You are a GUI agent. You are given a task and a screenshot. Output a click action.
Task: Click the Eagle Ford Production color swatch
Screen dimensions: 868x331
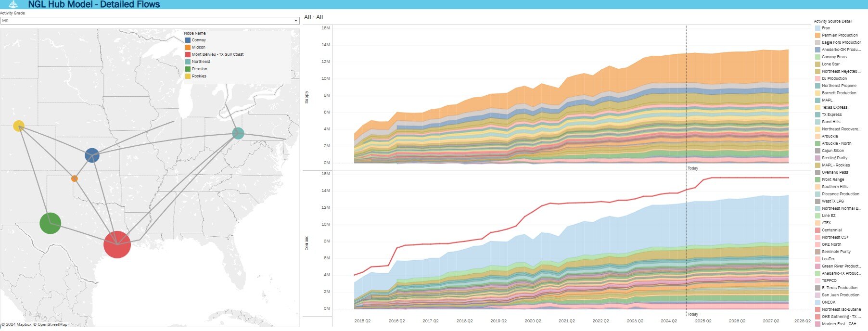[x=817, y=42]
